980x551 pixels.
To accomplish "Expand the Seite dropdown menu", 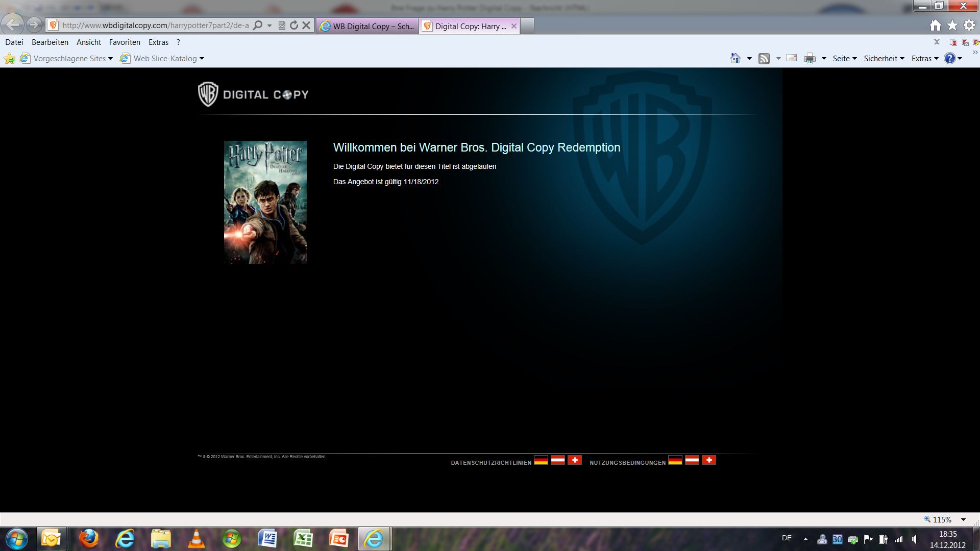I will click(844, 59).
